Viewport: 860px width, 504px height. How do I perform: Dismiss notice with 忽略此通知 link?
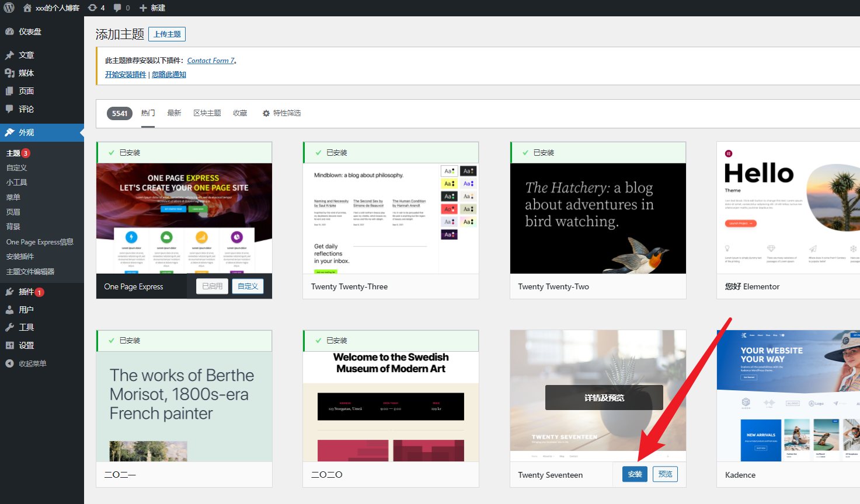point(169,75)
